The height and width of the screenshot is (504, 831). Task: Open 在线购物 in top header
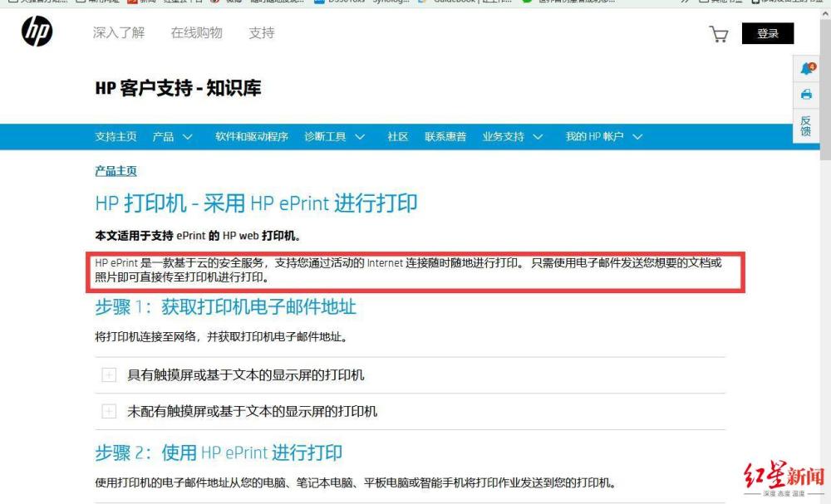pyautogui.click(x=196, y=33)
